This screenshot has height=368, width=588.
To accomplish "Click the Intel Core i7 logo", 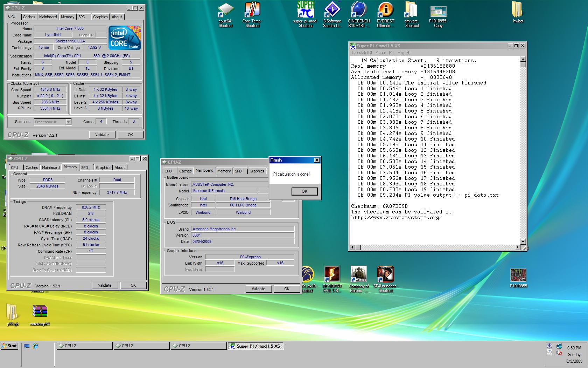I will [124, 37].
